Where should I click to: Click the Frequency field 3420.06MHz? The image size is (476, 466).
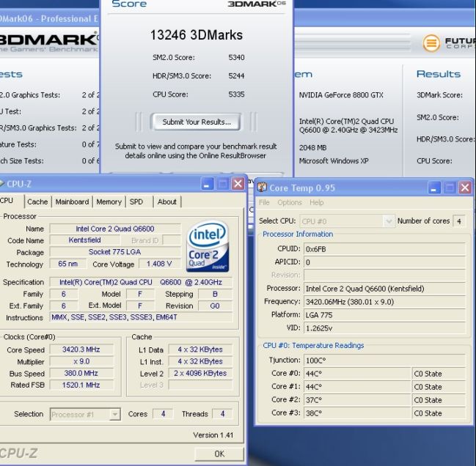384,302
